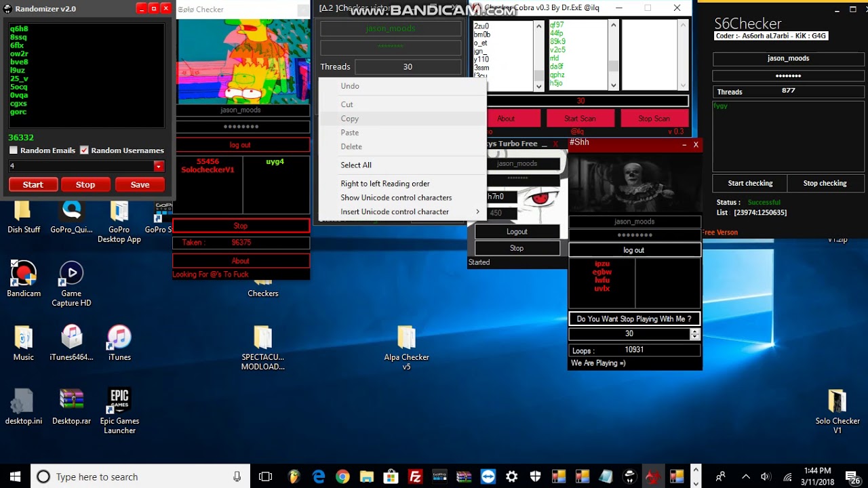Open Task View on the taskbar
The height and width of the screenshot is (488, 868).
(x=265, y=476)
